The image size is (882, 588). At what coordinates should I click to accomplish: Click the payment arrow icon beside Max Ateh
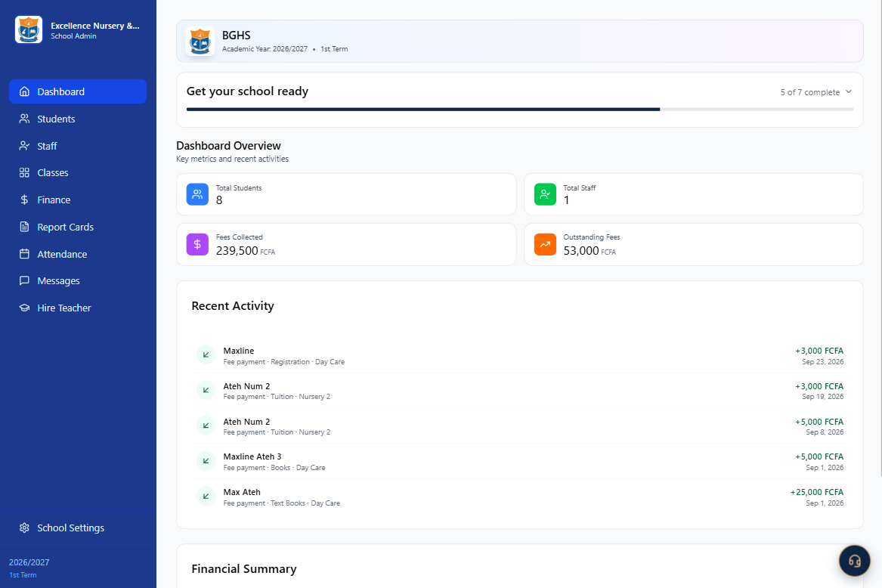pyautogui.click(x=206, y=497)
